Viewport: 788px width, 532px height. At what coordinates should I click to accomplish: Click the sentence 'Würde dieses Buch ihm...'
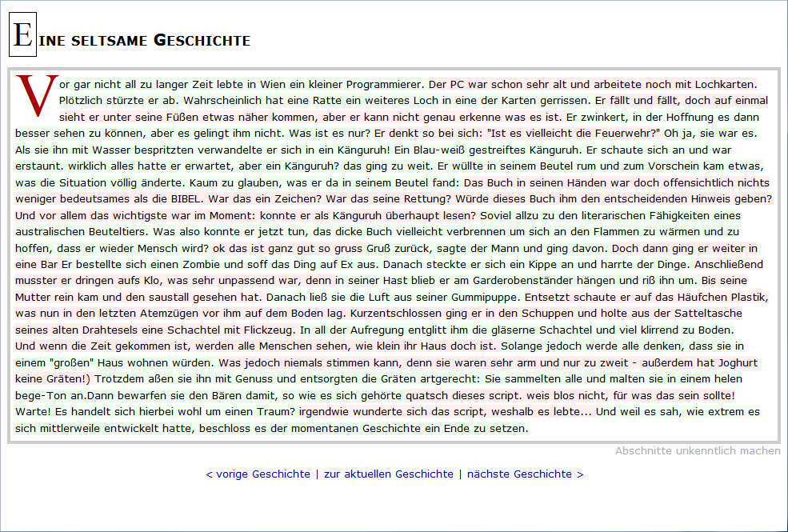(x=614, y=199)
